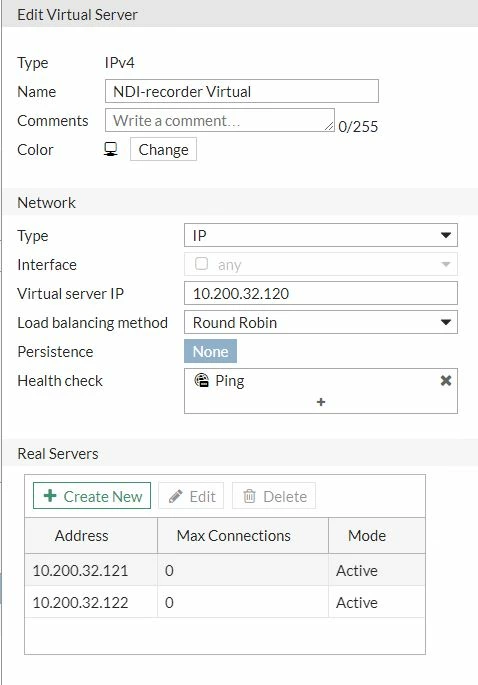Click the comment box resize handle
The image size is (478, 685).
(x=329, y=125)
